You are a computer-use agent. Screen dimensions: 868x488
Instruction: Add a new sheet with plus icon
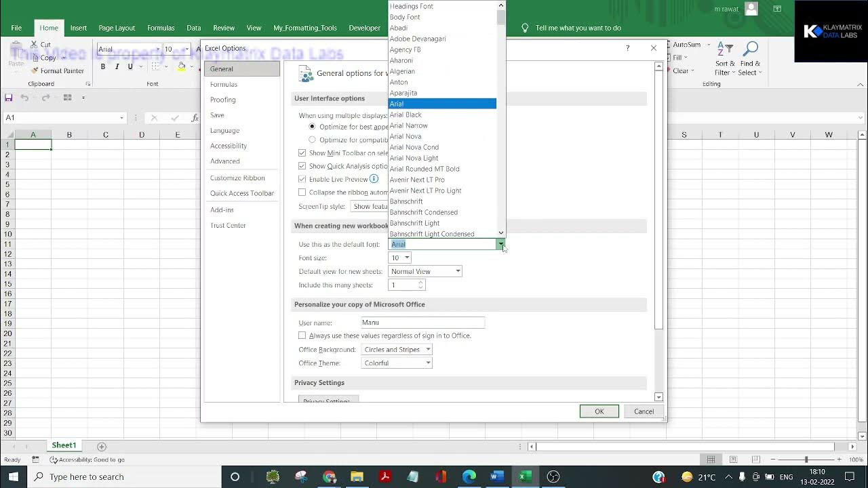coord(102,447)
